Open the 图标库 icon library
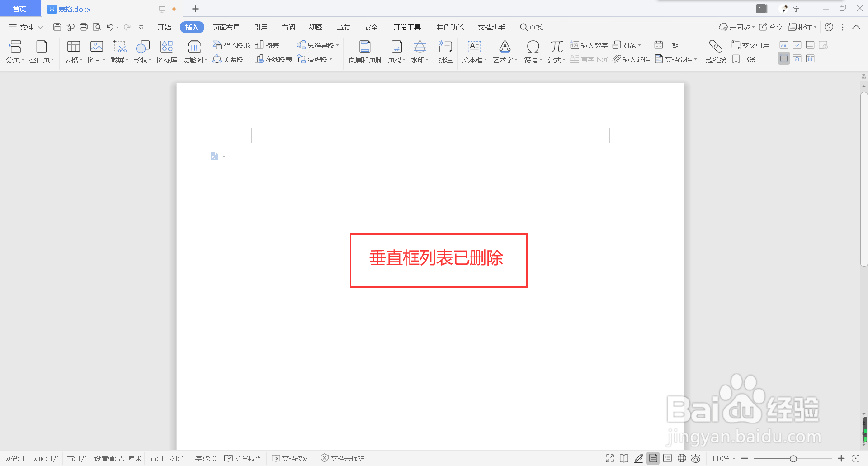This screenshot has width=868, height=466. (167, 52)
